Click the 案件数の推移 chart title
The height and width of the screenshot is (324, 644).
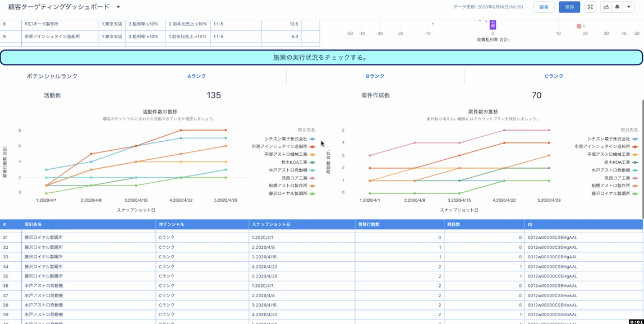pos(483,112)
